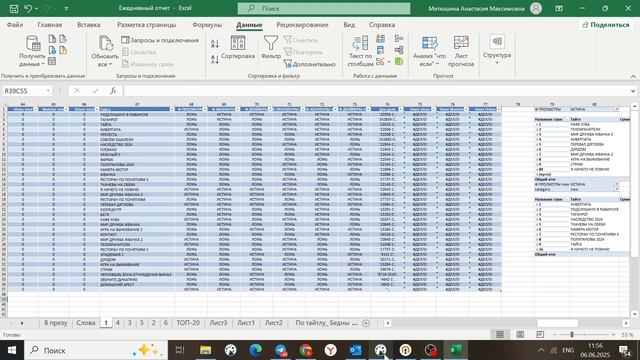The height and width of the screenshot is (360, 640).
Task: Click the Undo arrow icon
Action: pos(28,8)
